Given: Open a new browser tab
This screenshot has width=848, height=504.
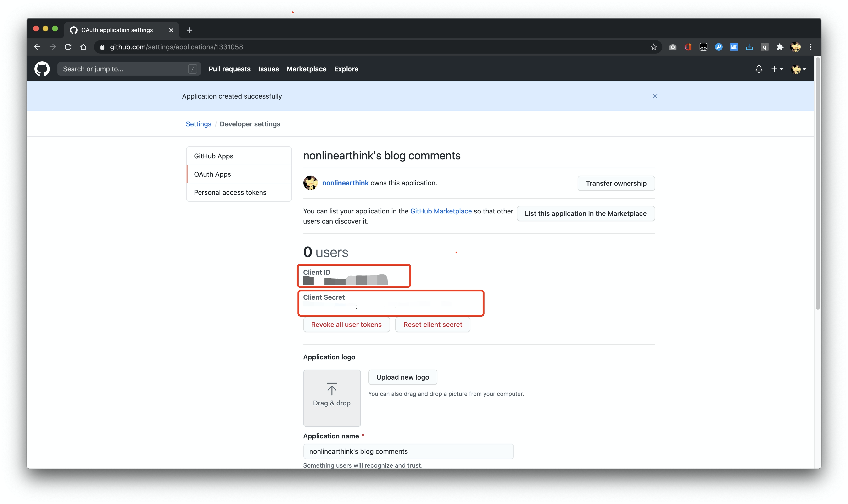Looking at the screenshot, I should (x=190, y=30).
